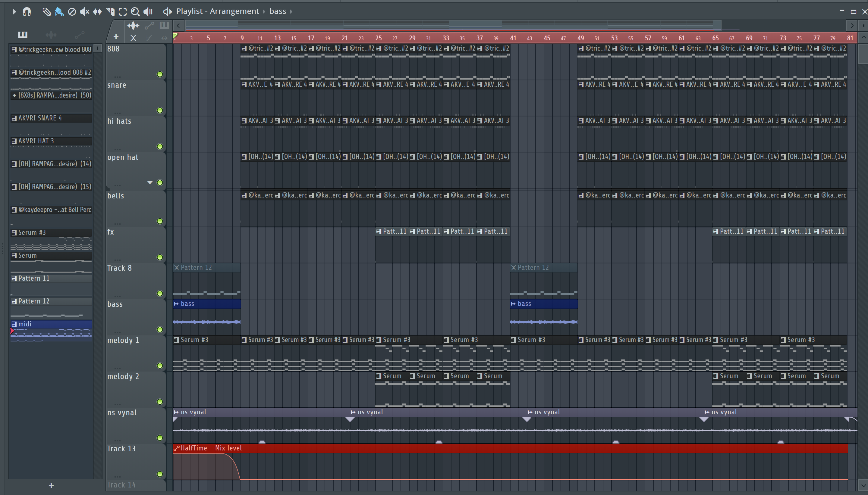This screenshot has width=868, height=495.
Task: Select the Zoom magnifier tool
Action: point(135,11)
